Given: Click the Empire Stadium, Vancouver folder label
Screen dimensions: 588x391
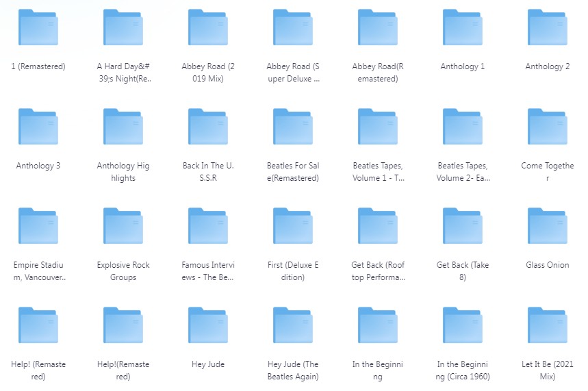Looking at the screenshot, I should pos(38,271).
